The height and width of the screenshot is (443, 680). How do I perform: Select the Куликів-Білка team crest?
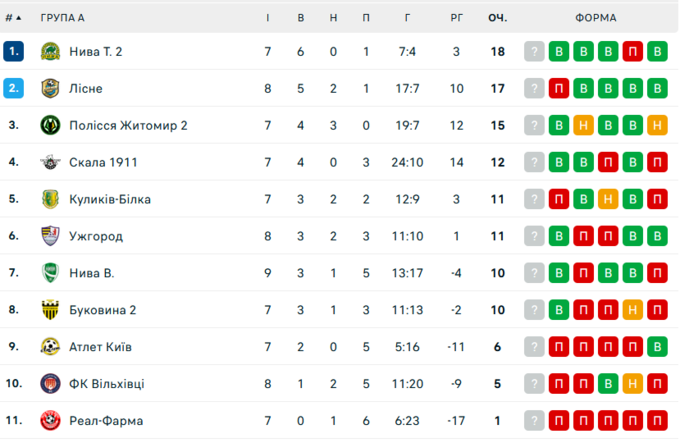point(50,199)
